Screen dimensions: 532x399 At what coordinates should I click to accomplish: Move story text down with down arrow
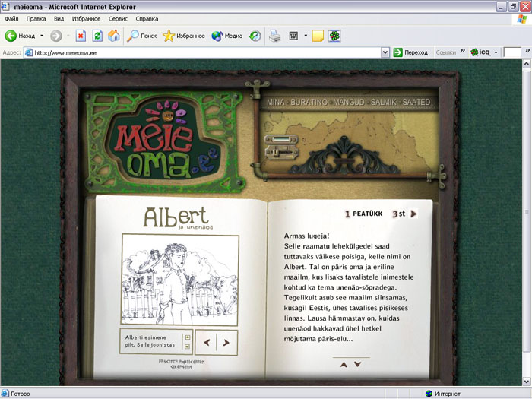(x=358, y=364)
